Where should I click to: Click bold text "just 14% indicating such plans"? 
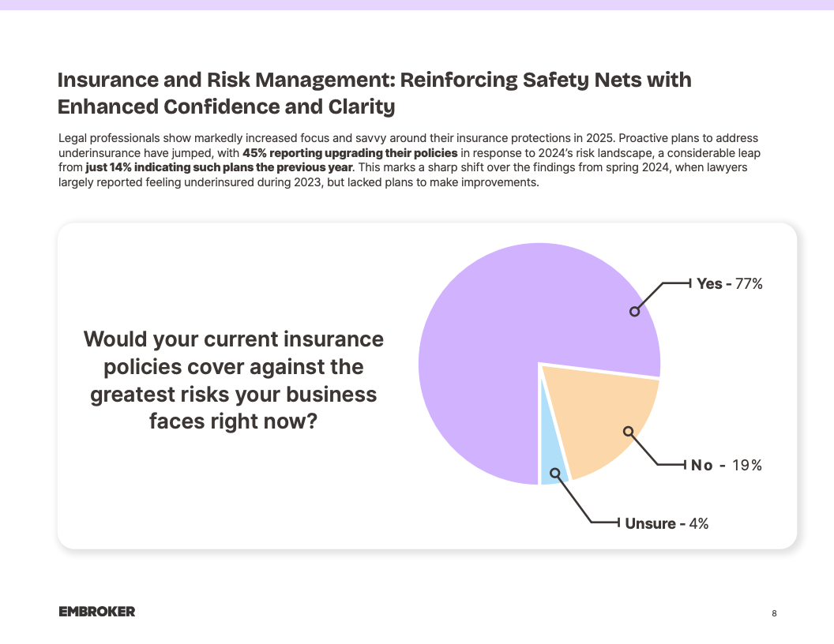[219, 167]
